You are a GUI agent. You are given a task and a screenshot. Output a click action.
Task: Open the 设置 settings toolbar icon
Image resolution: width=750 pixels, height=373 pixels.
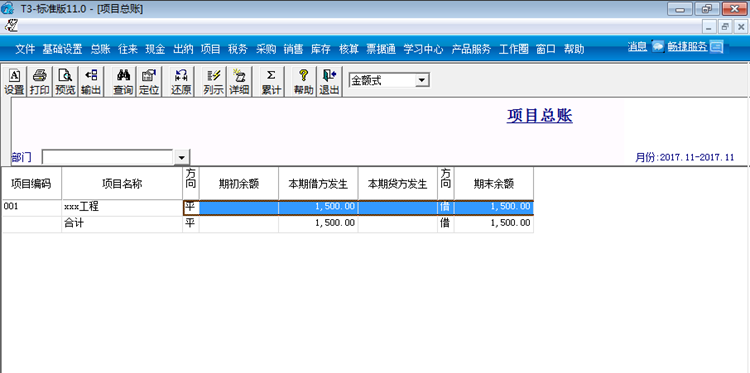(14, 81)
